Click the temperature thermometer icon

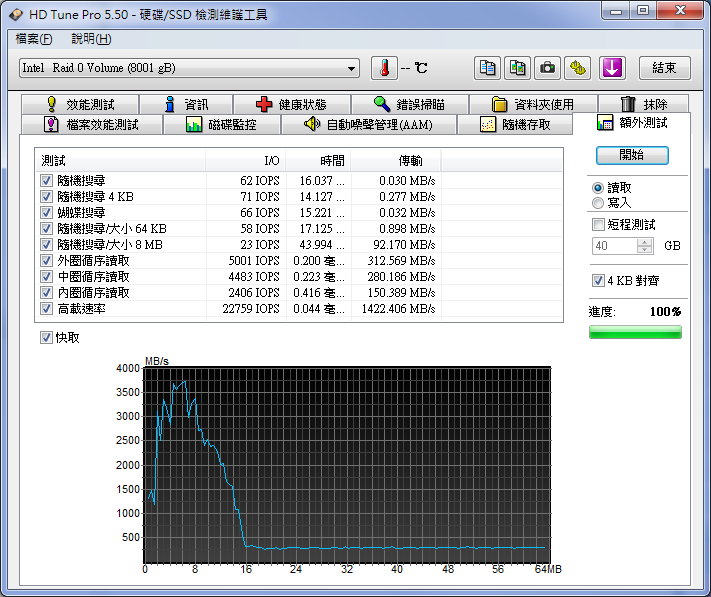tap(384, 68)
